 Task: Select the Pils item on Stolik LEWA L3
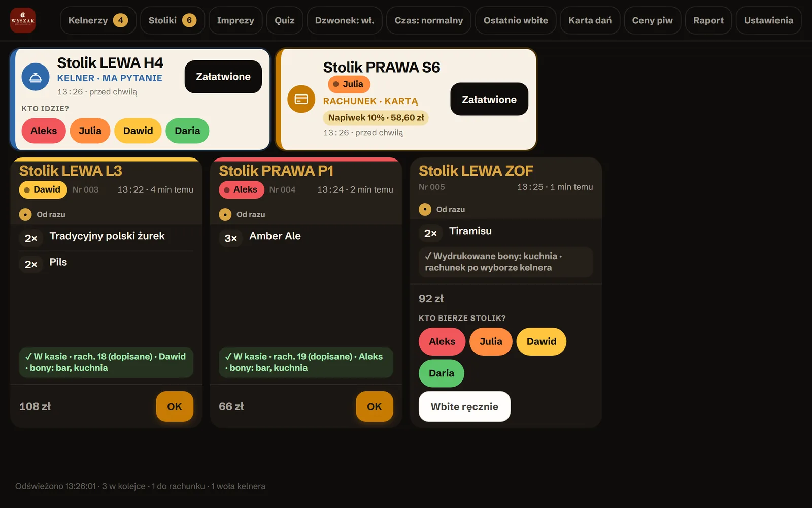point(106,263)
